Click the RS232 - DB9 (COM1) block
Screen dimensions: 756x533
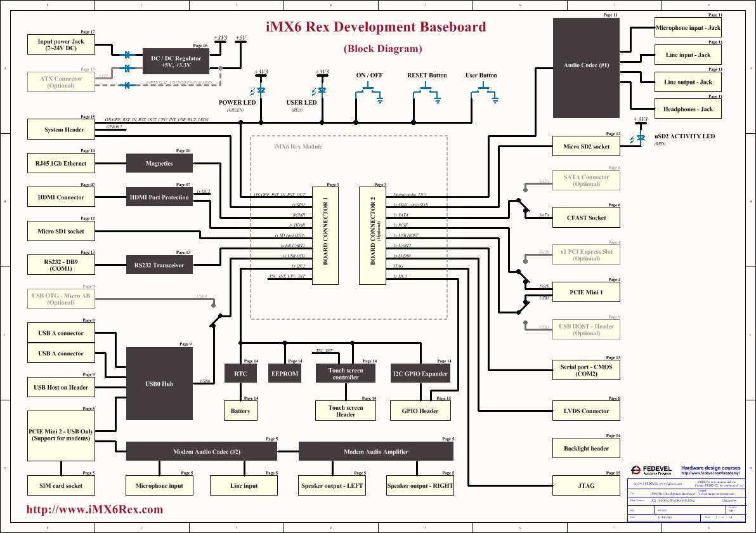(x=62, y=265)
